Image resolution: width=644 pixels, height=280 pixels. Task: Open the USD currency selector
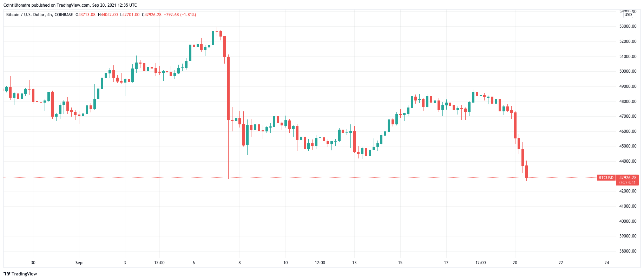[628, 15]
